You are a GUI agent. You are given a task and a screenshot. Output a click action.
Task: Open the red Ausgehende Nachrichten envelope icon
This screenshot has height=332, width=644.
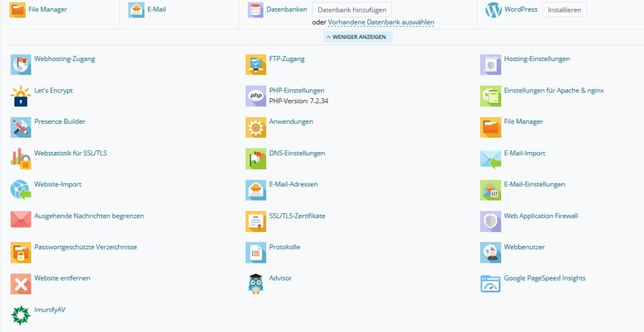(x=21, y=219)
